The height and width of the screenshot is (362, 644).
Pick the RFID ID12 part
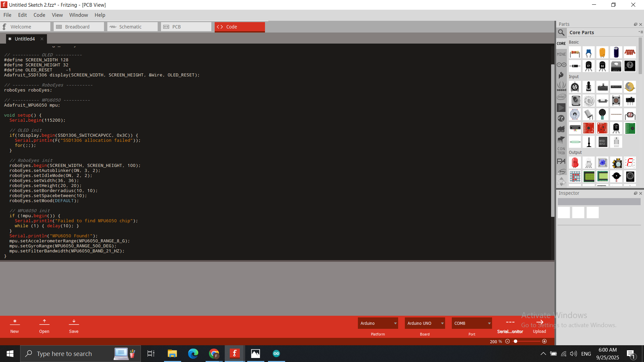602,142
